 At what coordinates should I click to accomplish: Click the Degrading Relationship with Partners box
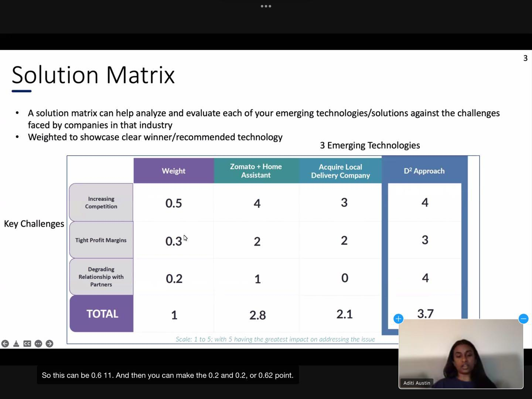(101, 277)
